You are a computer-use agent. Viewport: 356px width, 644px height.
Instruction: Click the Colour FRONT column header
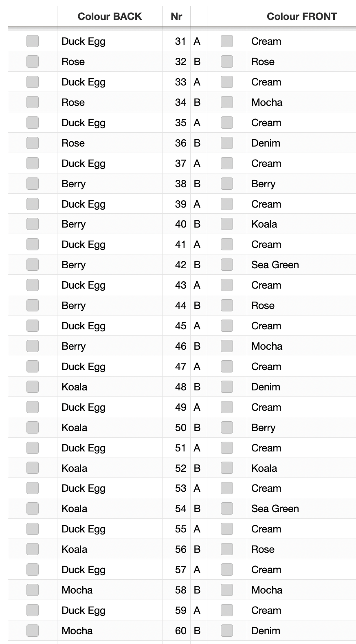tap(301, 17)
